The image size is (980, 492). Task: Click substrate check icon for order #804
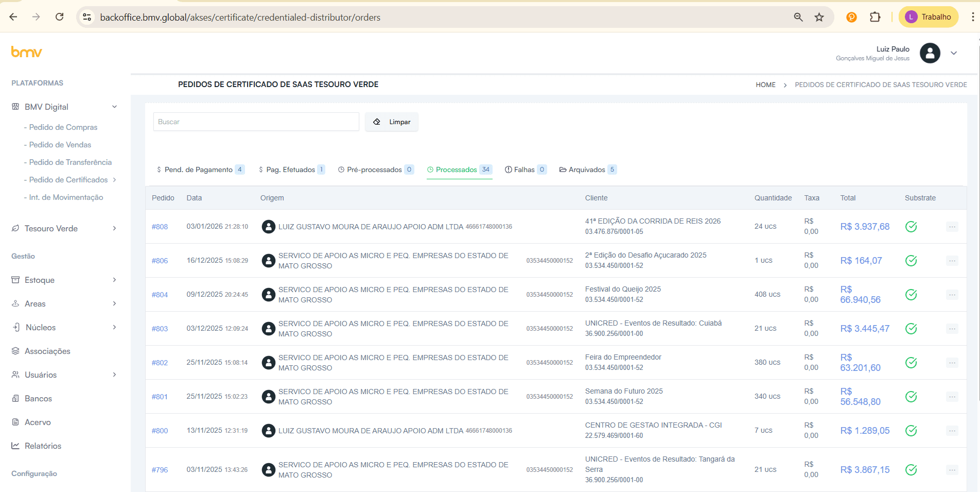click(x=911, y=295)
